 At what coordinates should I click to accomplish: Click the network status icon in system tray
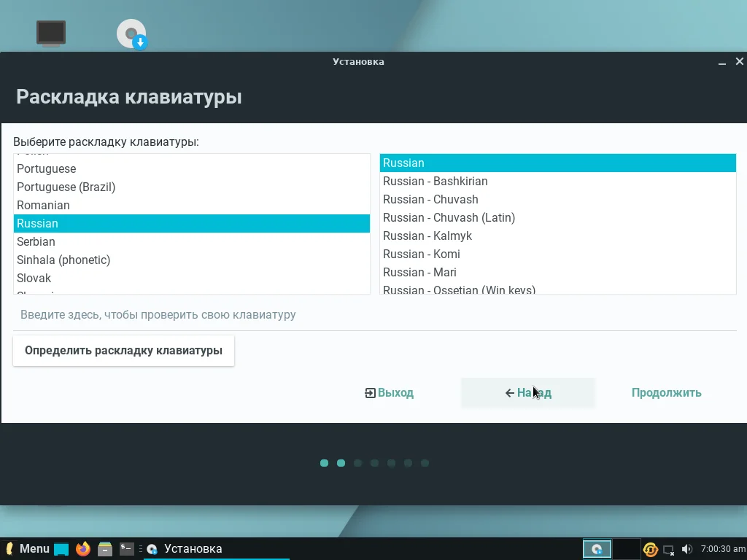[x=668, y=550]
